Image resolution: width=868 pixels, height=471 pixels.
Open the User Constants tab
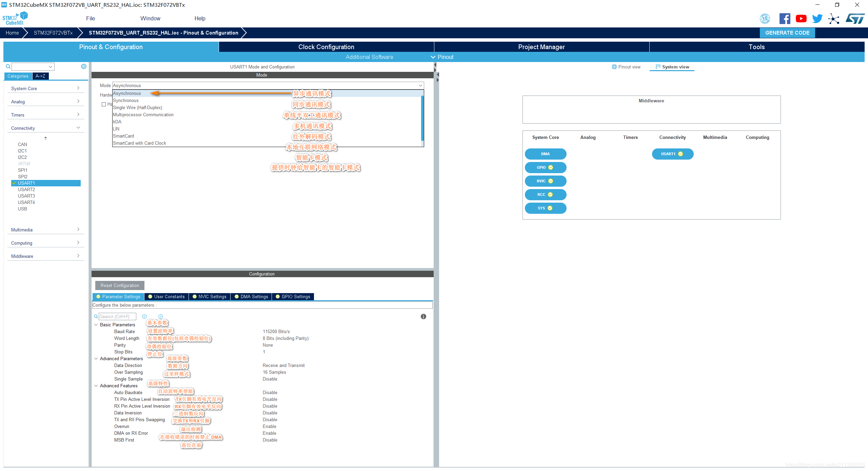166,296
